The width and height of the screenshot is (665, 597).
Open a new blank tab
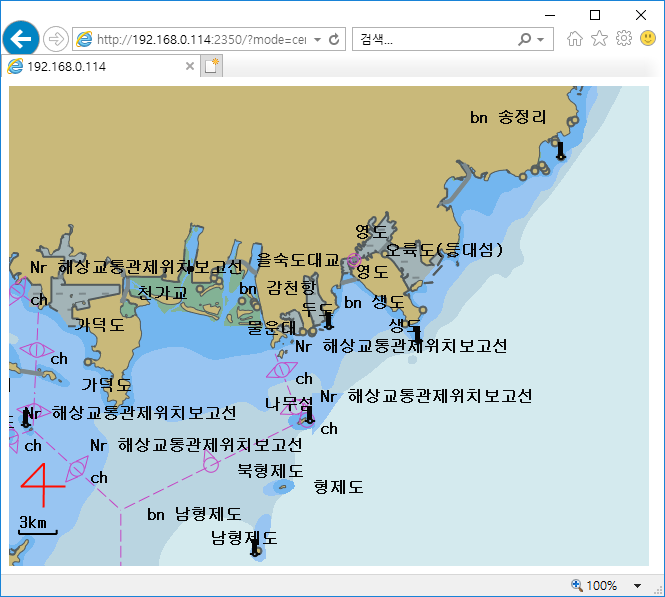point(211,66)
